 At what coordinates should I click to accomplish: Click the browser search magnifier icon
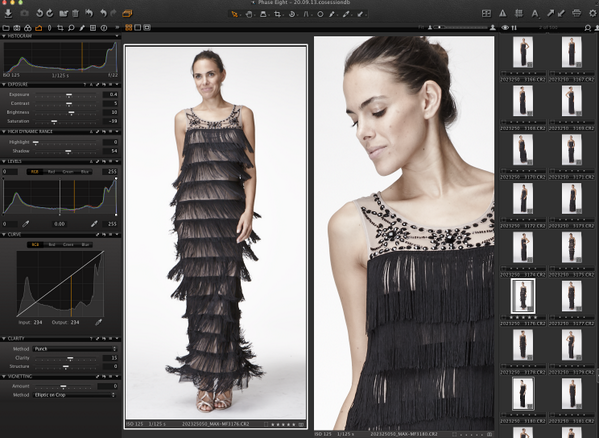[x=588, y=28]
